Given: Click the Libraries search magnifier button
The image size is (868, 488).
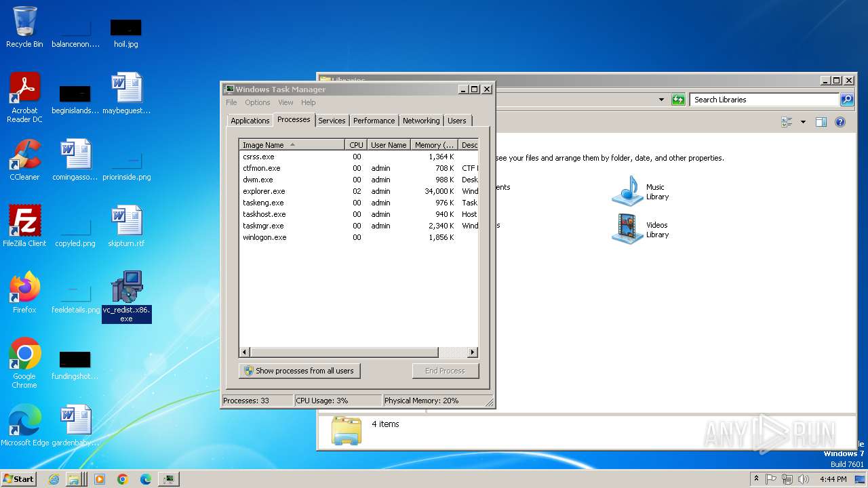Looking at the screenshot, I should [x=847, y=100].
